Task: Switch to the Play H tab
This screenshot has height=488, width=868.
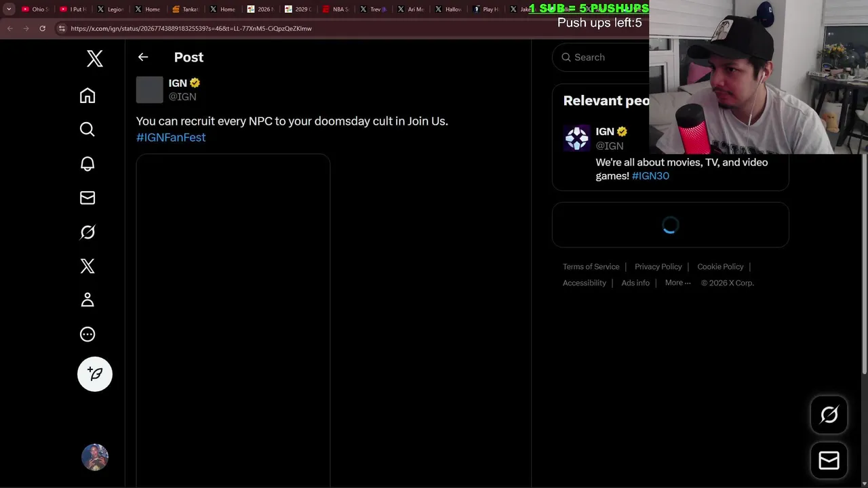Action: tap(486, 9)
